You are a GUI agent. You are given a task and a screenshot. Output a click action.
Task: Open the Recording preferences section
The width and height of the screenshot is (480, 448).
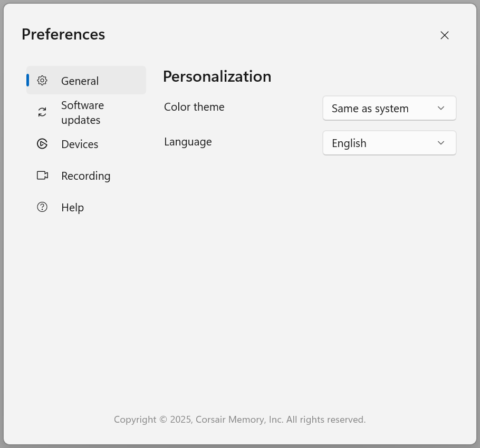coord(85,176)
